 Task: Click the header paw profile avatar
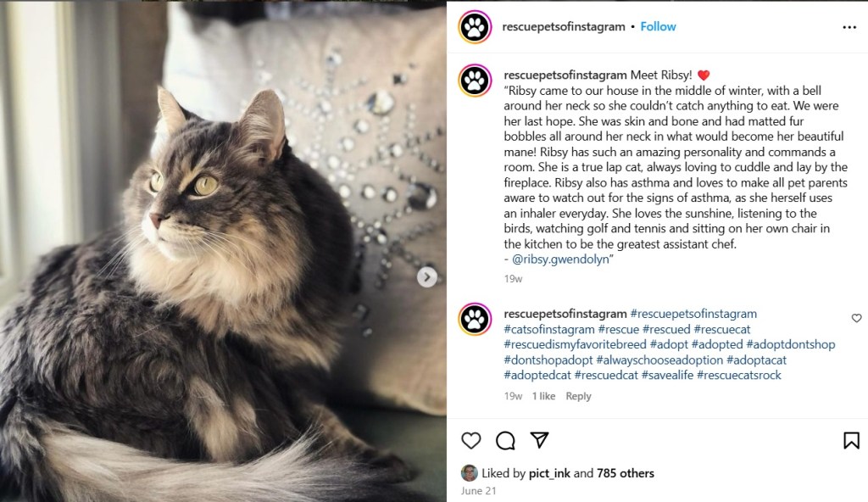click(x=475, y=26)
